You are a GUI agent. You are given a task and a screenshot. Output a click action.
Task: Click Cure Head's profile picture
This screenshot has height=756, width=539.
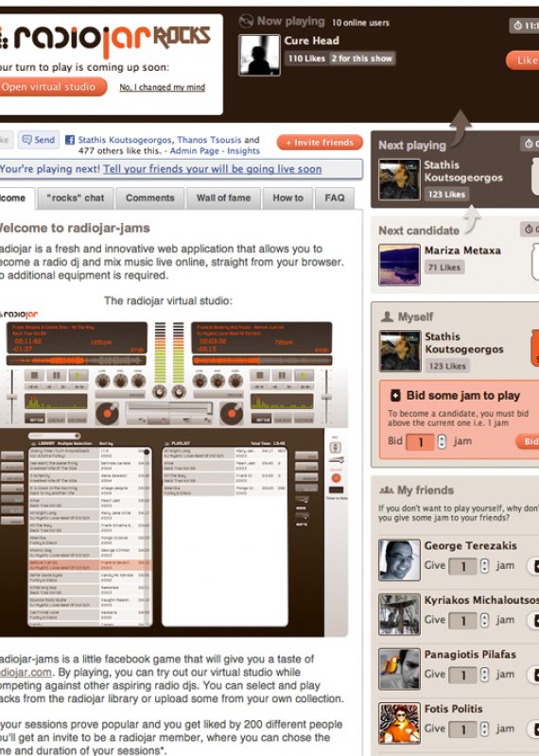coord(259,55)
